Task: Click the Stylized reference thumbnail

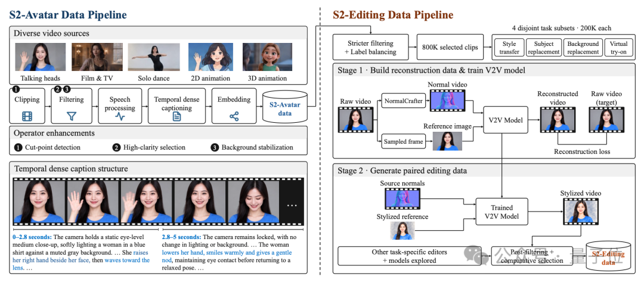Action: [402, 231]
